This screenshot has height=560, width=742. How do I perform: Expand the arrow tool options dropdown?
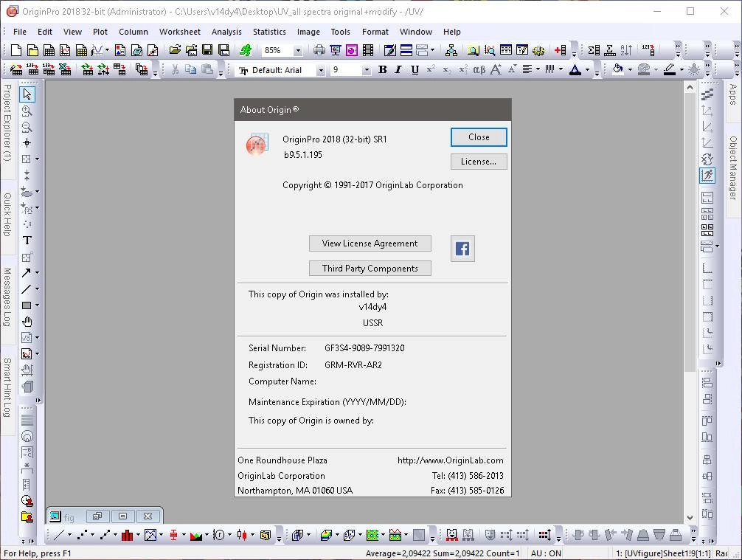click(x=37, y=273)
